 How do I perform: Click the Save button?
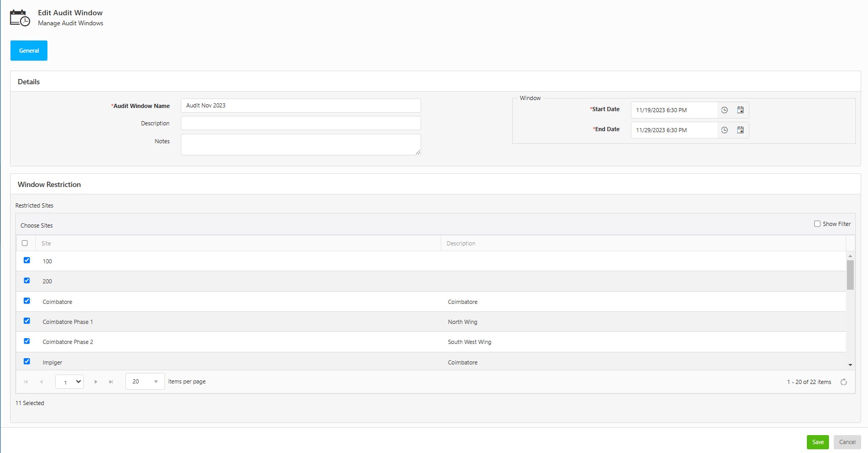click(x=817, y=442)
